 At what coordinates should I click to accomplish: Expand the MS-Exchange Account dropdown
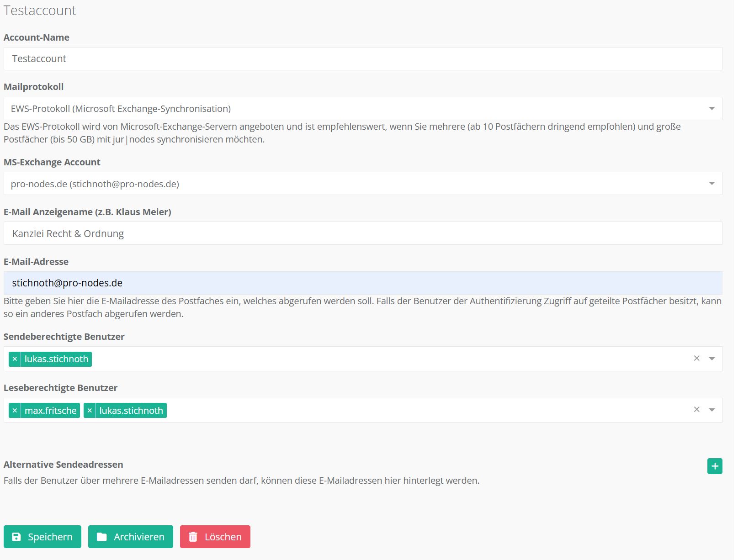(711, 184)
